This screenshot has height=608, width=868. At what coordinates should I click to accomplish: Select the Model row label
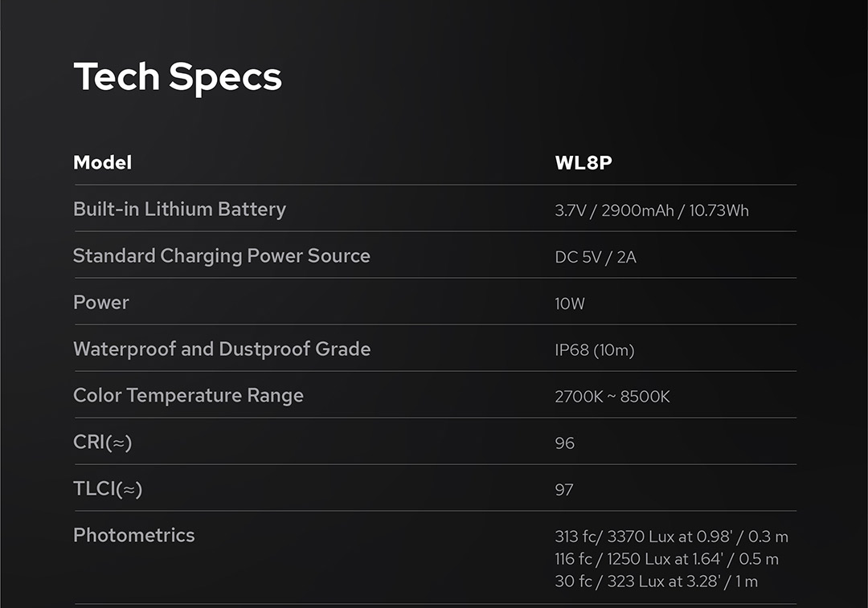102,162
